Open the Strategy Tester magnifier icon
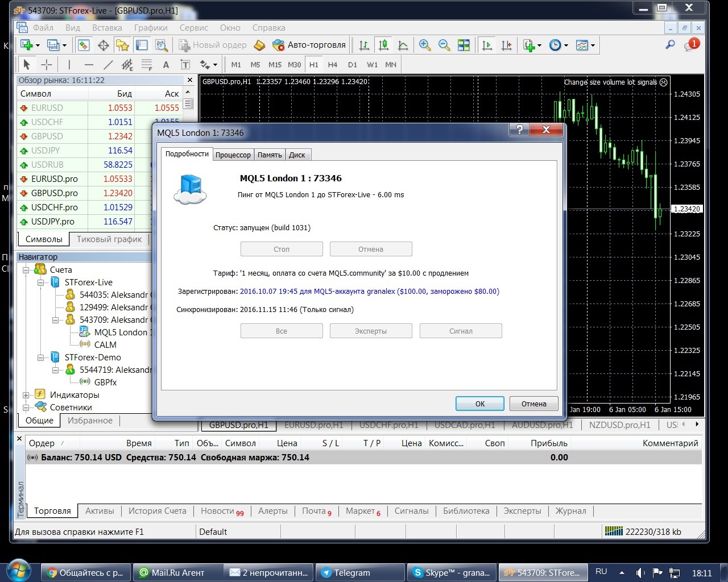 click(162, 45)
